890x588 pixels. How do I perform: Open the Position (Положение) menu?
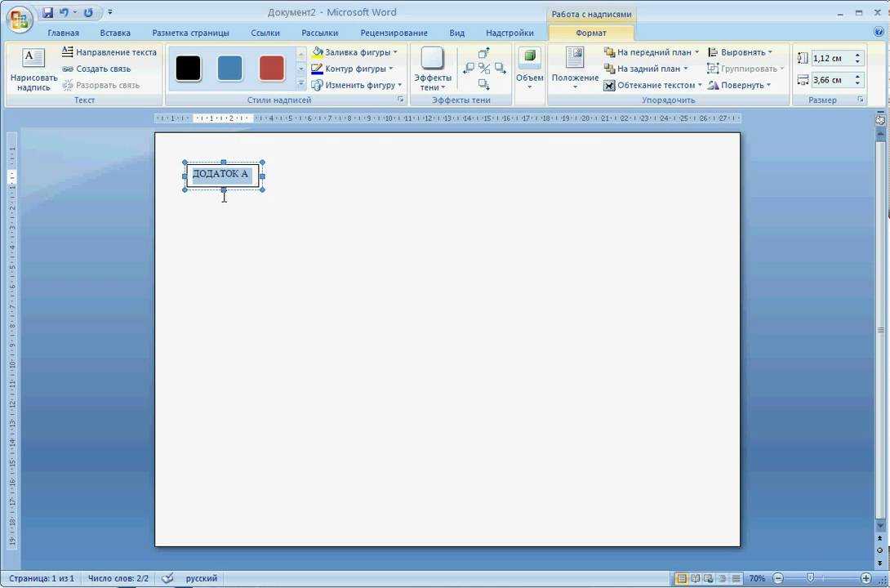coord(575,70)
